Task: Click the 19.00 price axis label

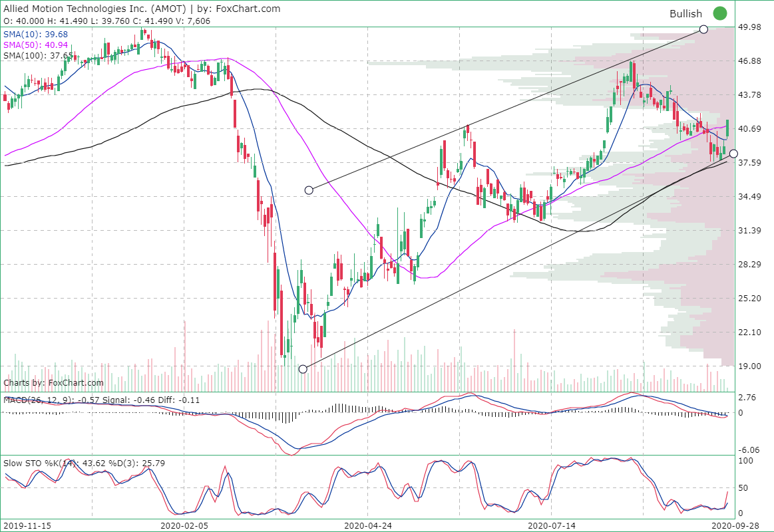Action: [x=749, y=366]
